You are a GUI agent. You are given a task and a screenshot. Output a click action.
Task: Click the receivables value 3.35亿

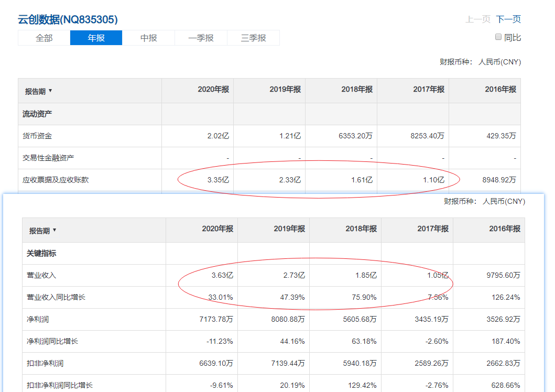219,180
